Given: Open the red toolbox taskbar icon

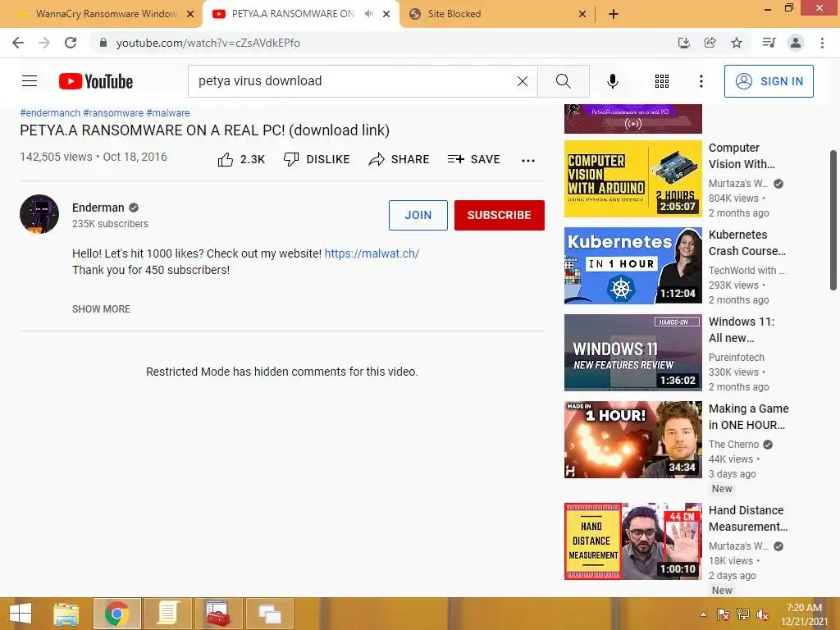Looking at the screenshot, I should [x=218, y=614].
